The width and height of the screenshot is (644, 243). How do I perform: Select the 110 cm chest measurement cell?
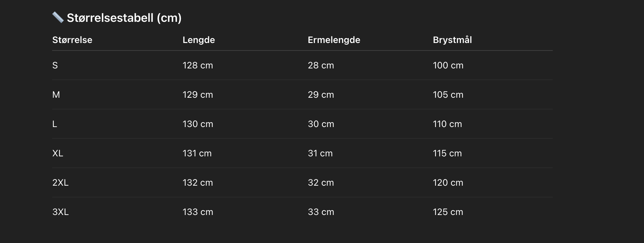pos(447,124)
